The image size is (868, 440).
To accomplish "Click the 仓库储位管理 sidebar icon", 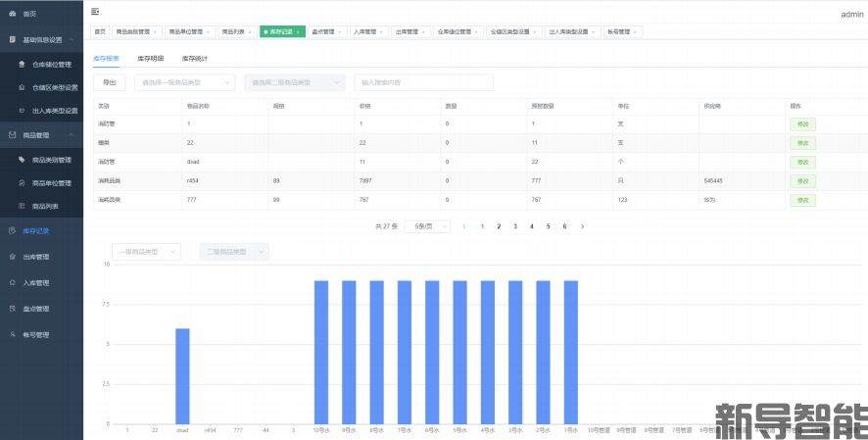I will 22,65.
